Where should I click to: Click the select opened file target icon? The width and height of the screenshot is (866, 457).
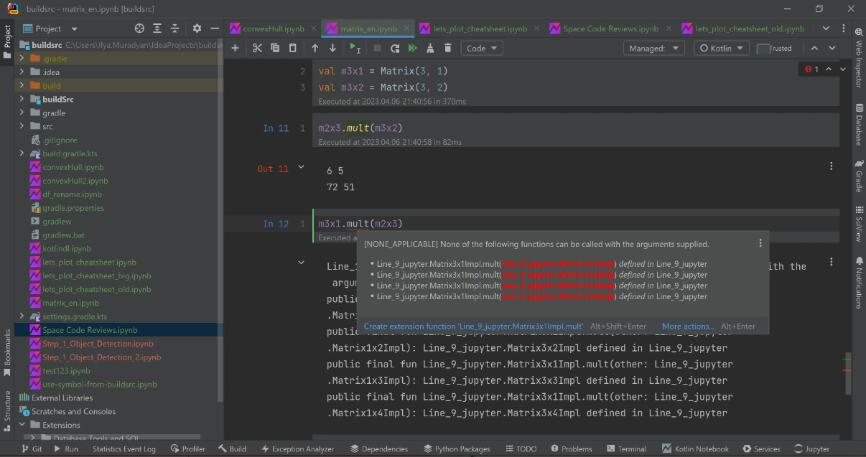(x=139, y=29)
